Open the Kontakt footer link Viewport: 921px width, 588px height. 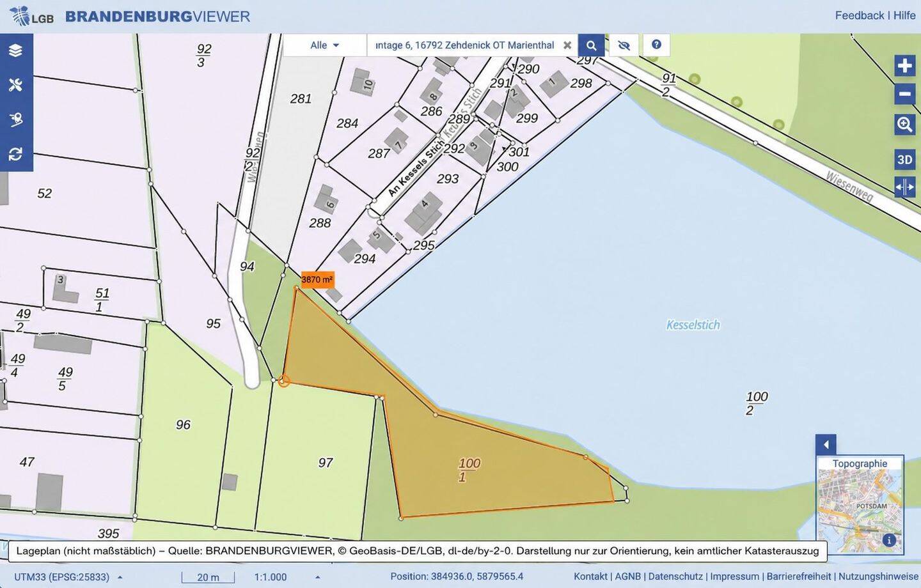coord(590,576)
